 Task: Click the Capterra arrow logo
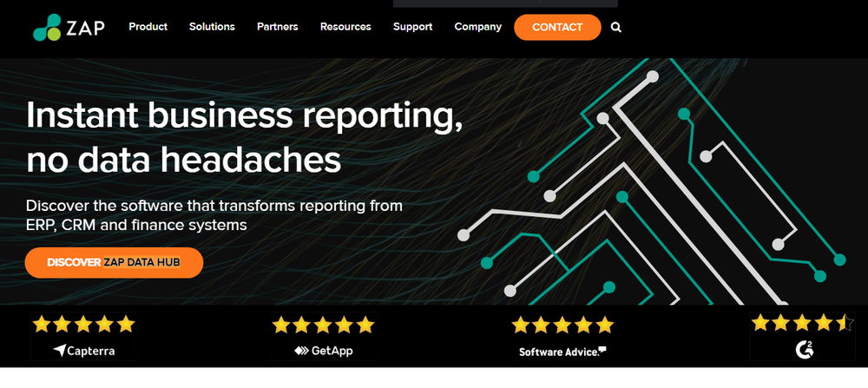(60, 351)
